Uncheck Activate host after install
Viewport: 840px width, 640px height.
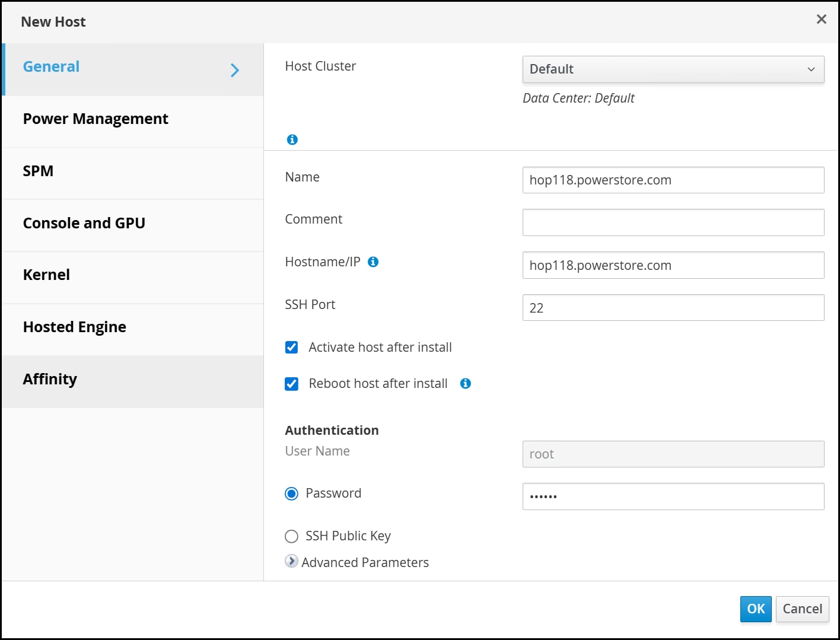(291, 347)
